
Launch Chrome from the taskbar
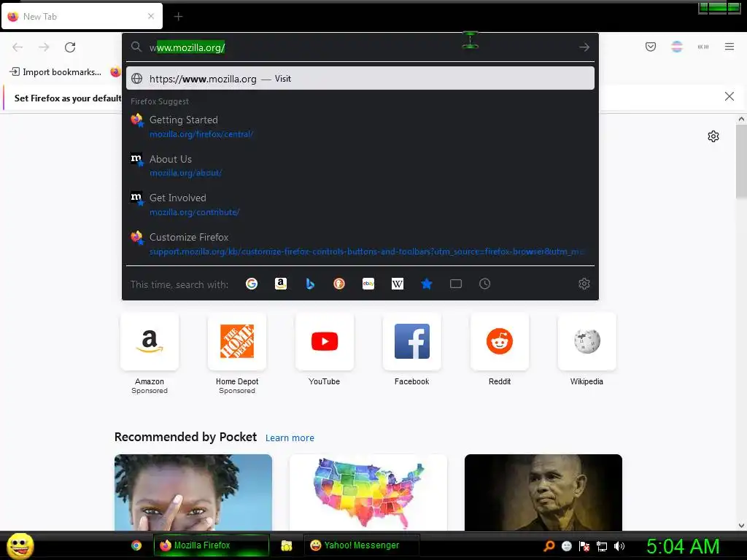coord(136,545)
